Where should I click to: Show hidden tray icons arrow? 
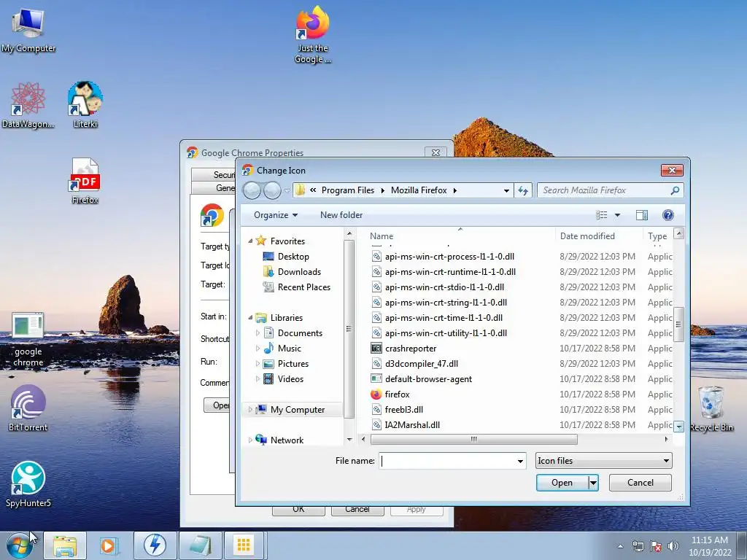620,547
